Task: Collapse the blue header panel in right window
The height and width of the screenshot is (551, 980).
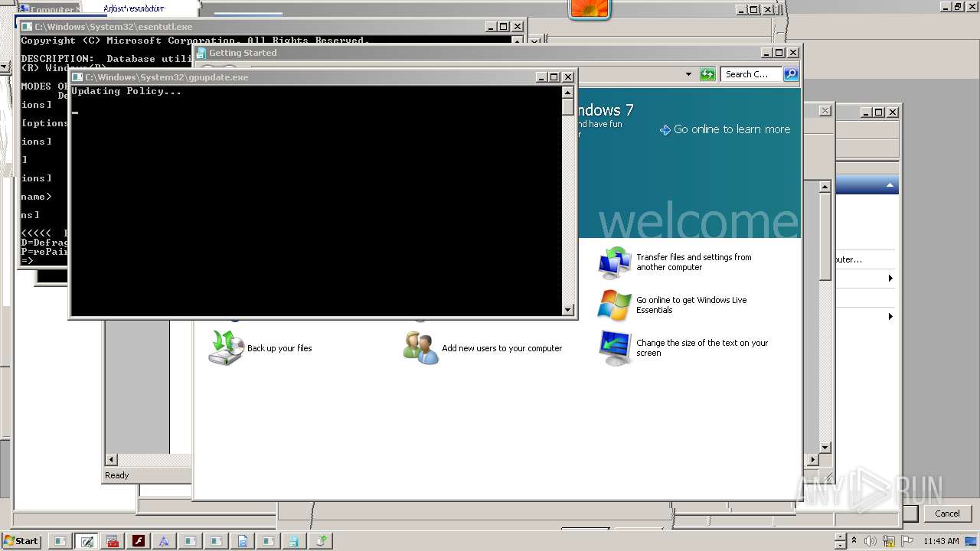Action: tap(890, 185)
